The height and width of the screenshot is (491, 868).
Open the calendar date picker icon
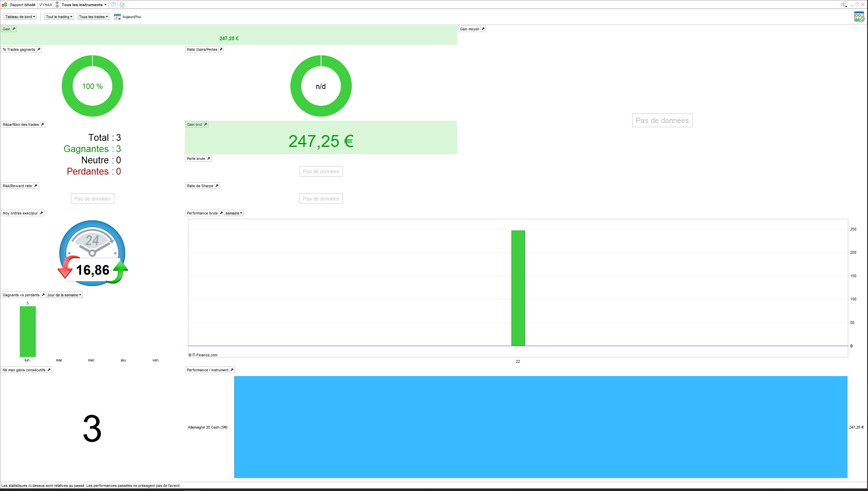click(117, 17)
